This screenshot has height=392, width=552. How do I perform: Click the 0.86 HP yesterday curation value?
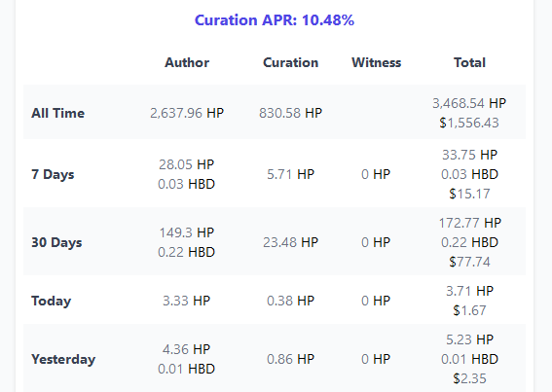tap(290, 359)
